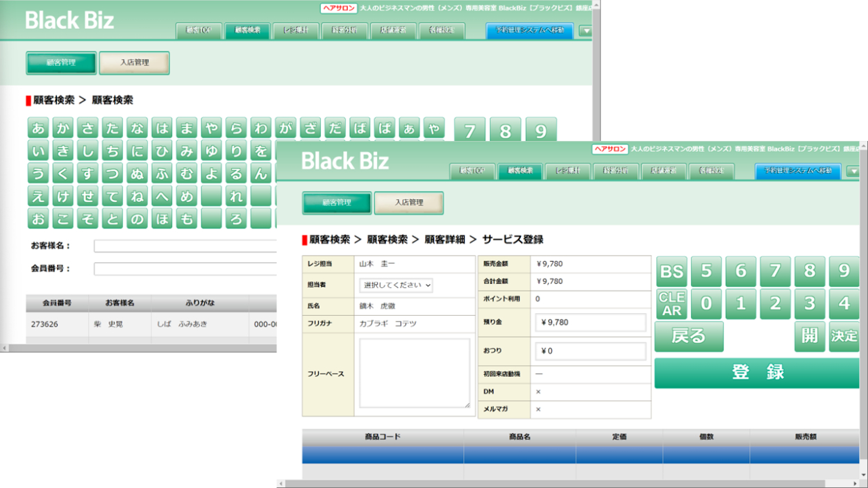Open the 担当者 staff selection dropdown
Image resolution: width=868 pixels, height=488 pixels.
click(396, 285)
